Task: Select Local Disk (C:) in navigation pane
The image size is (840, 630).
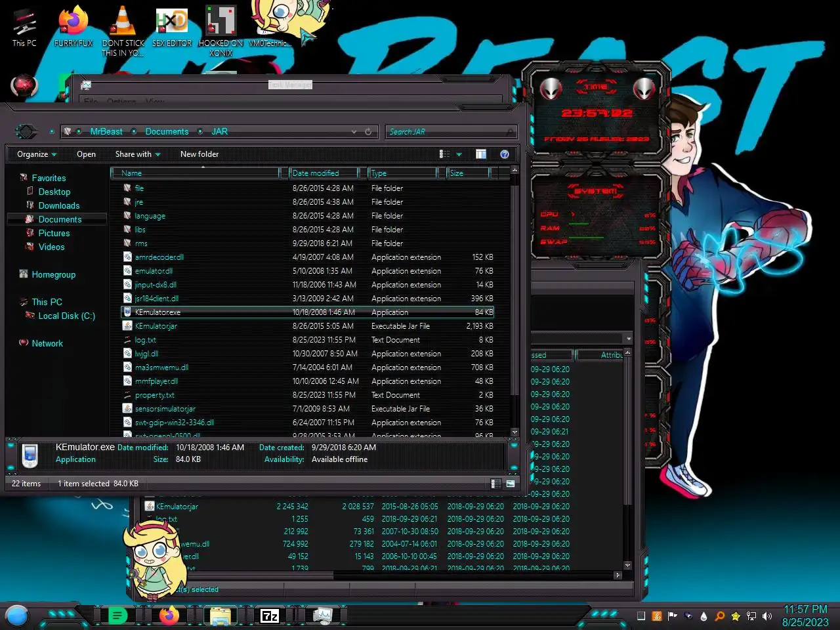Action: [x=66, y=316]
